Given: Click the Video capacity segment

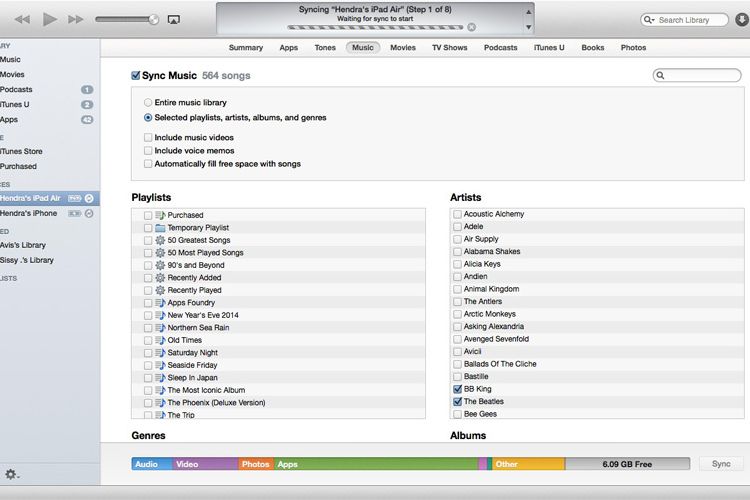Looking at the screenshot, I should point(205,464).
